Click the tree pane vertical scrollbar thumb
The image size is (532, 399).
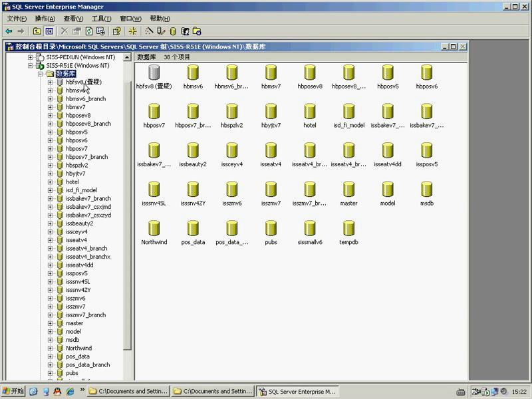tap(127, 215)
